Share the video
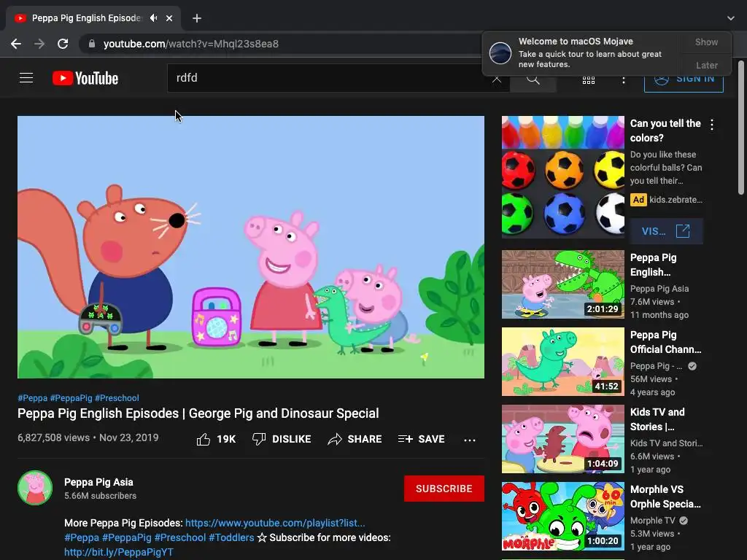This screenshot has width=747, height=560. tap(355, 439)
